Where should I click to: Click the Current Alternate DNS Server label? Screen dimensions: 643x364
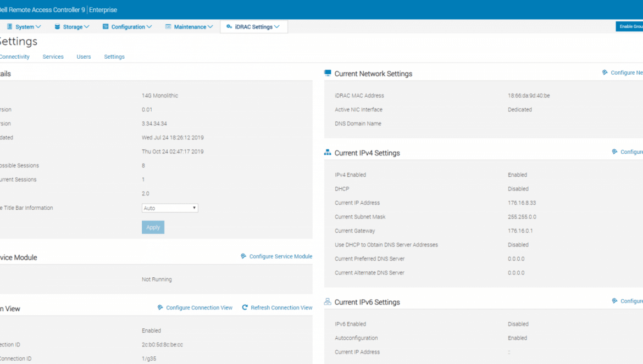tap(369, 273)
